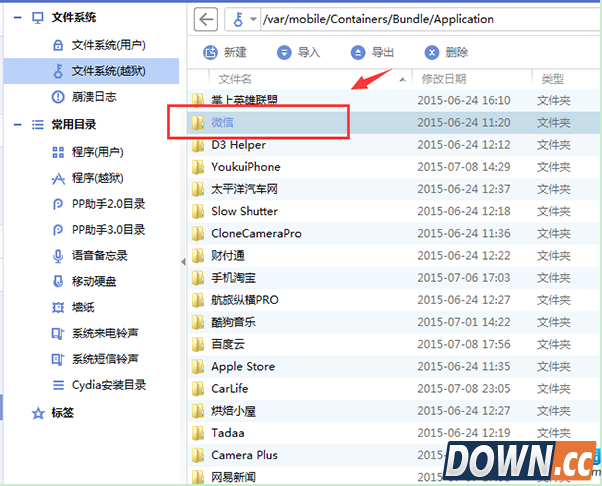Screen dimensions: 602x486
Task: Select 文件系统(越狱) in the sidebar
Action: tap(91, 71)
